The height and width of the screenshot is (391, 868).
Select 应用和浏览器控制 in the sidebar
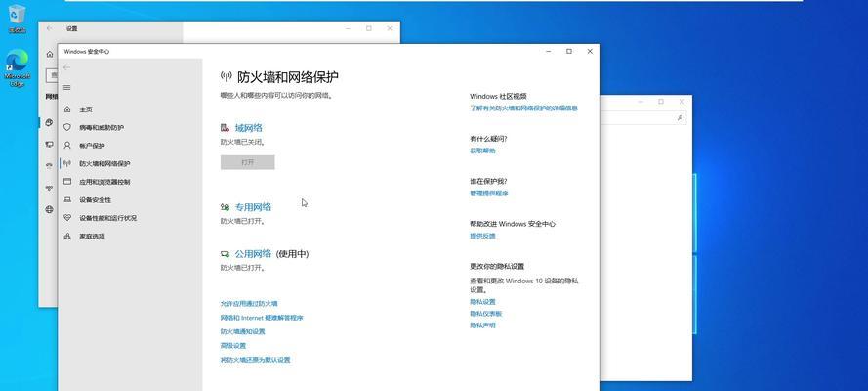(x=104, y=182)
